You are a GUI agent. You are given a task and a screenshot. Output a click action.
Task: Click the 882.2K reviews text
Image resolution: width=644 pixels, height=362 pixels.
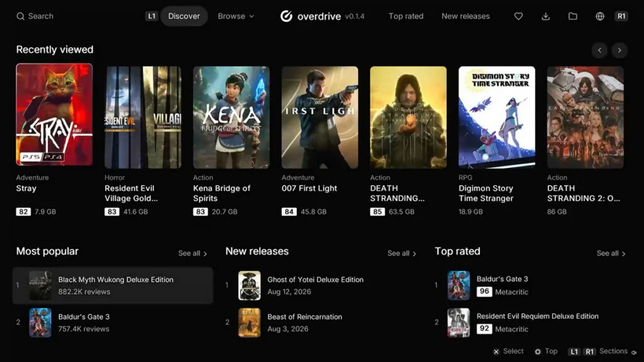[x=84, y=292]
